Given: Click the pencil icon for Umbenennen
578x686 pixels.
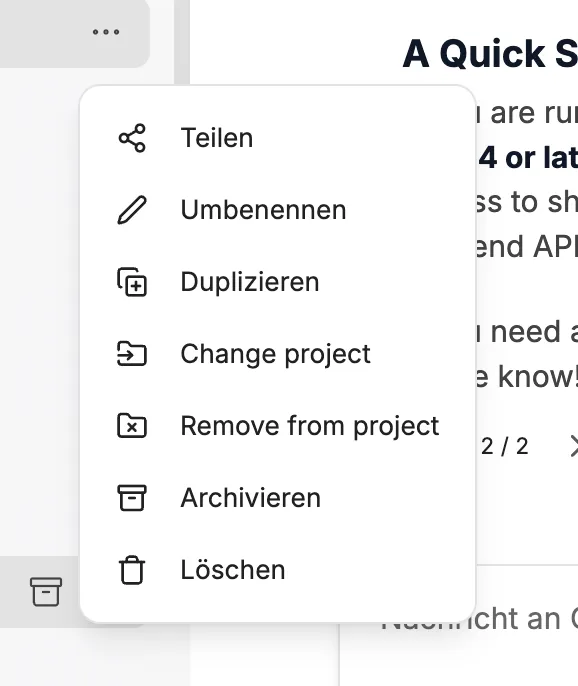Looking at the screenshot, I should click(132, 210).
